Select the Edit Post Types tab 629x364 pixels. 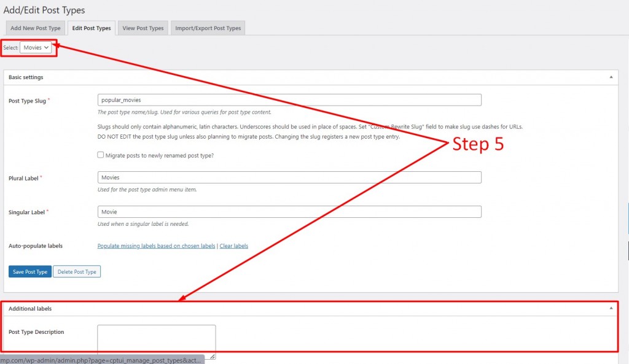[92, 28]
